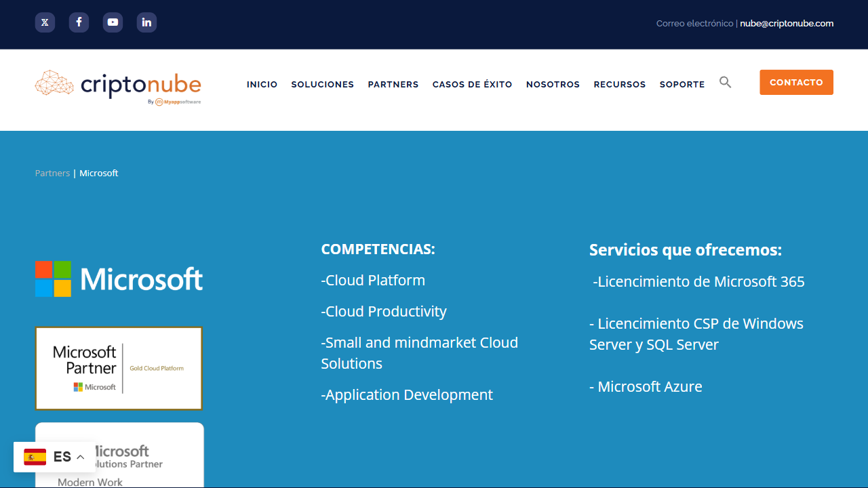
Task: Click the -Cloud Platform text
Action: [x=373, y=280]
